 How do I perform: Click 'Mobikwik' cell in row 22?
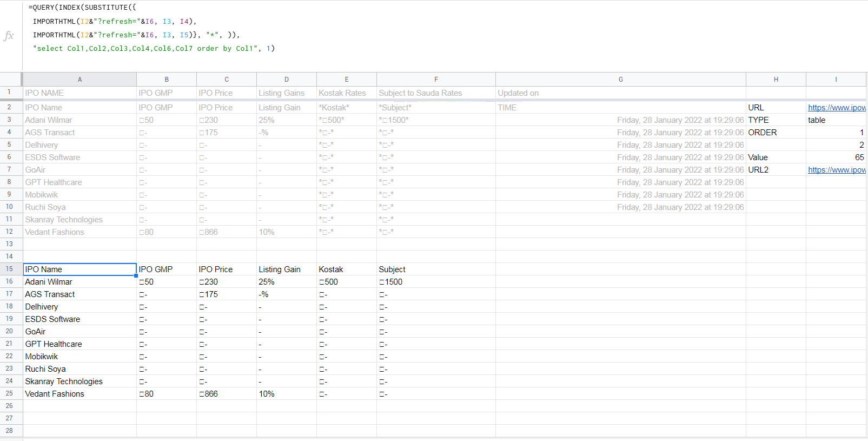(x=79, y=357)
